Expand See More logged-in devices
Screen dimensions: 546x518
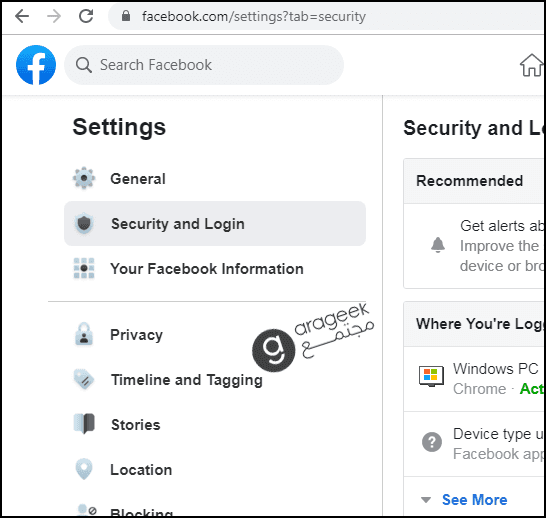[474, 500]
